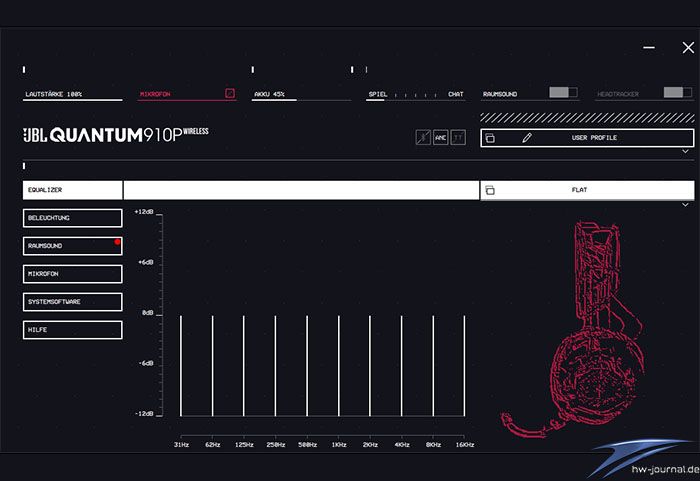700x481 pixels.
Task: Open the Mikrofon section in sidebar
Action: pyautogui.click(x=72, y=274)
